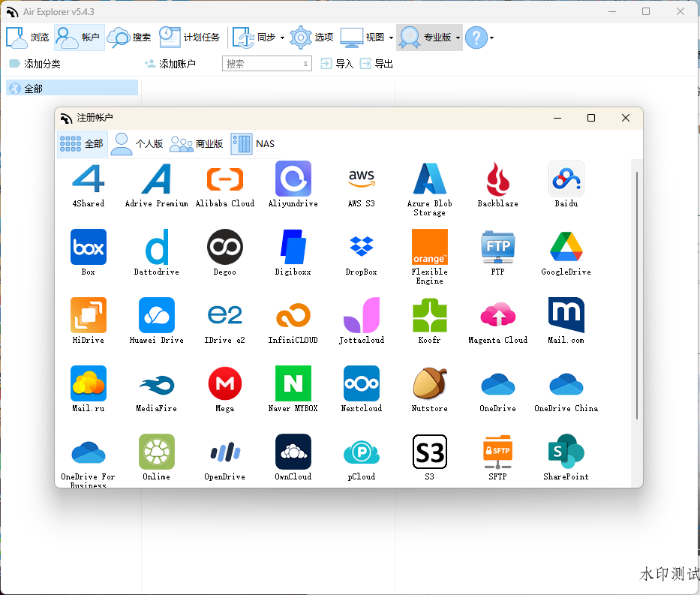Select the SFTP connection icon
The image size is (700, 595).
[x=497, y=452]
